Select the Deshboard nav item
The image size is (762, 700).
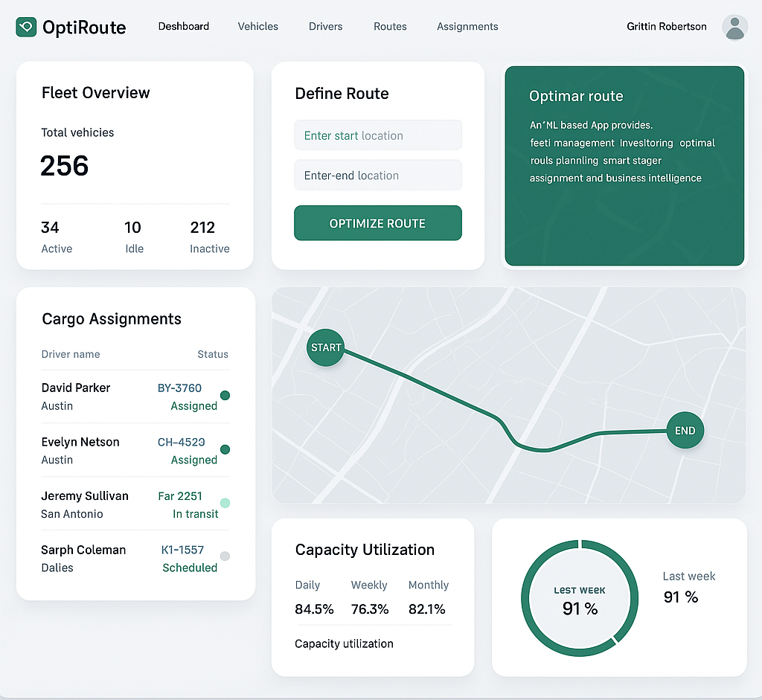click(183, 27)
